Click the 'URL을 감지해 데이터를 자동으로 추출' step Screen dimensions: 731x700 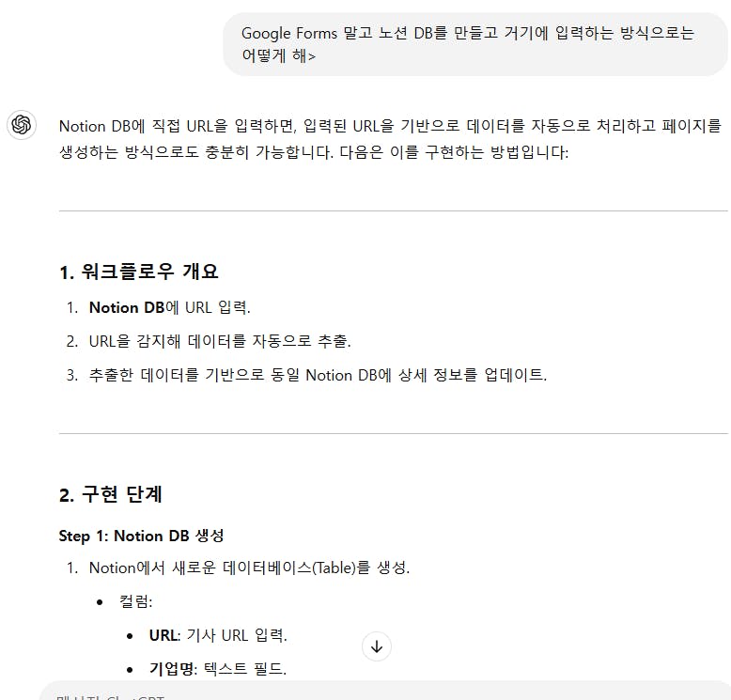coord(220,340)
